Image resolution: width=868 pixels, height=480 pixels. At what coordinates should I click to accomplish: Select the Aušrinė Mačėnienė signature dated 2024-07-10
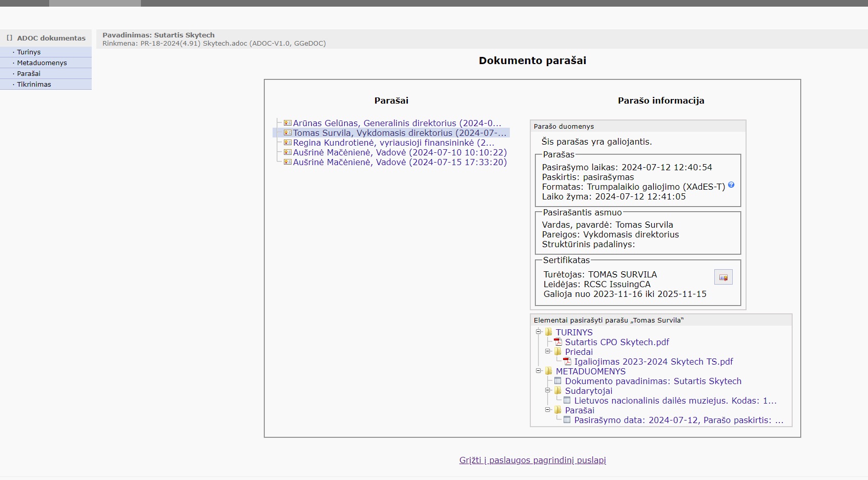pos(400,153)
